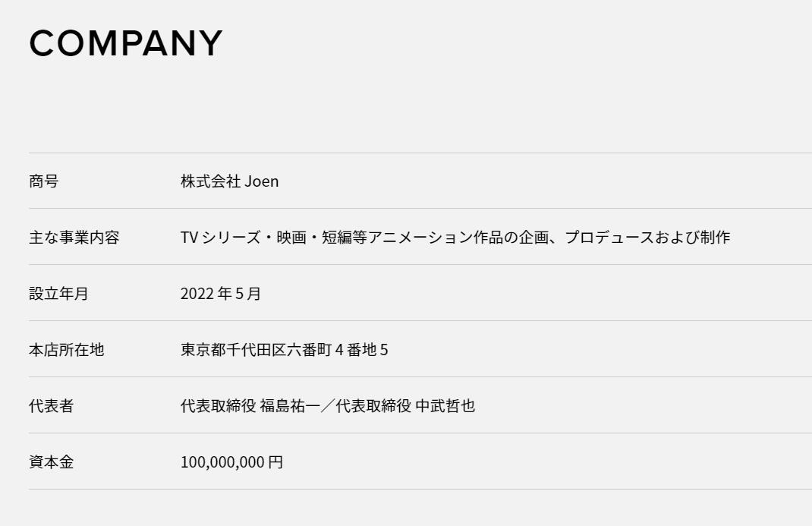This screenshot has width=812, height=526.
Task: Select the 株式会社 Joen company name
Action: (229, 181)
